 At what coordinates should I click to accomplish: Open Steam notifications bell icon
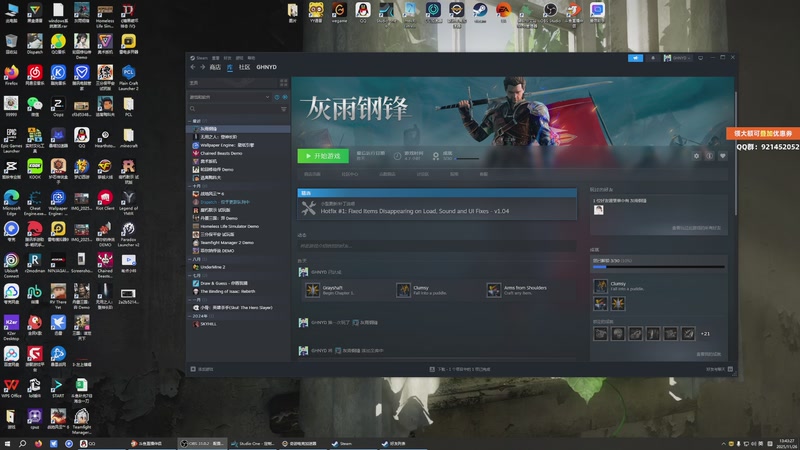(x=653, y=58)
